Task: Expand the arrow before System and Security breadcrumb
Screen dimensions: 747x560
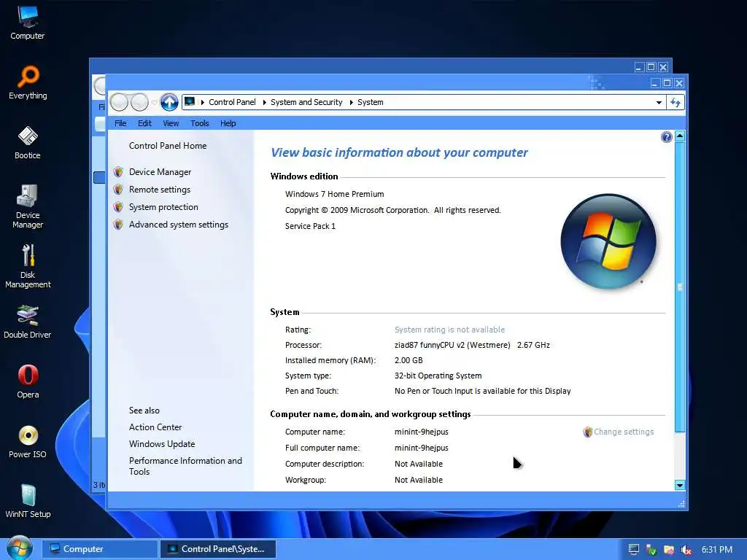Action: pos(264,102)
